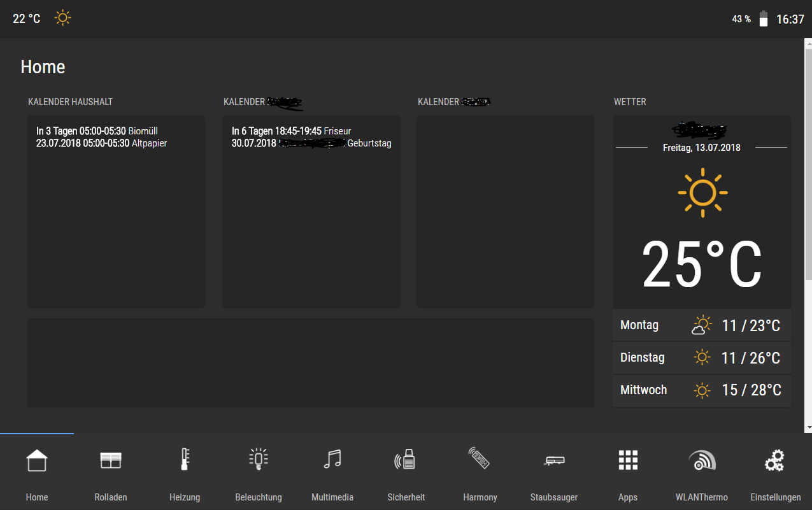Click the 43 % battery percentage
Viewport: 812px width, 510px height.
(x=741, y=19)
